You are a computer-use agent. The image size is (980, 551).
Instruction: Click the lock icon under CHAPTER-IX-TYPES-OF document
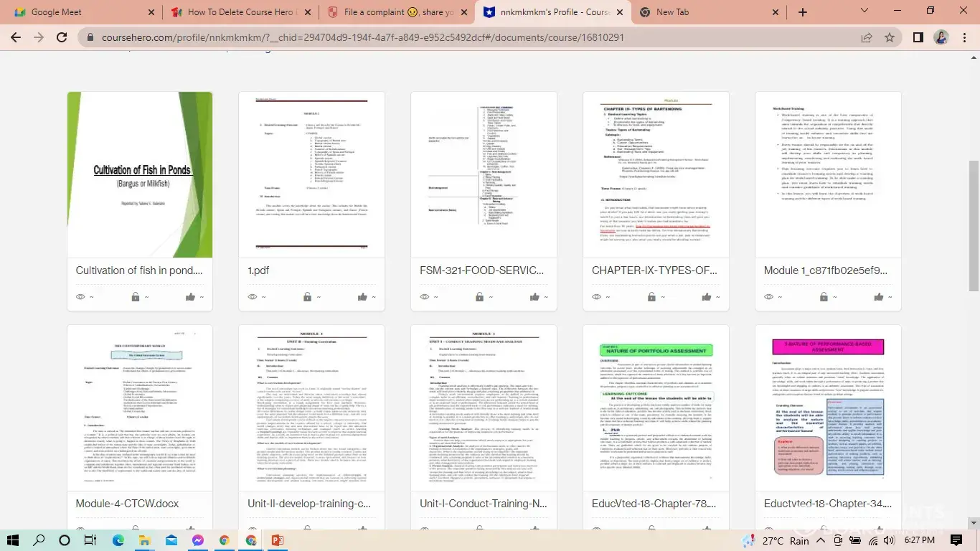pos(651,297)
